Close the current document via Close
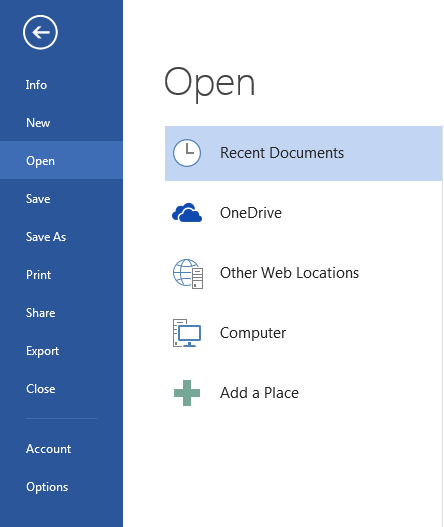This screenshot has width=444, height=527. pyautogui.click(x=61, y=389)
